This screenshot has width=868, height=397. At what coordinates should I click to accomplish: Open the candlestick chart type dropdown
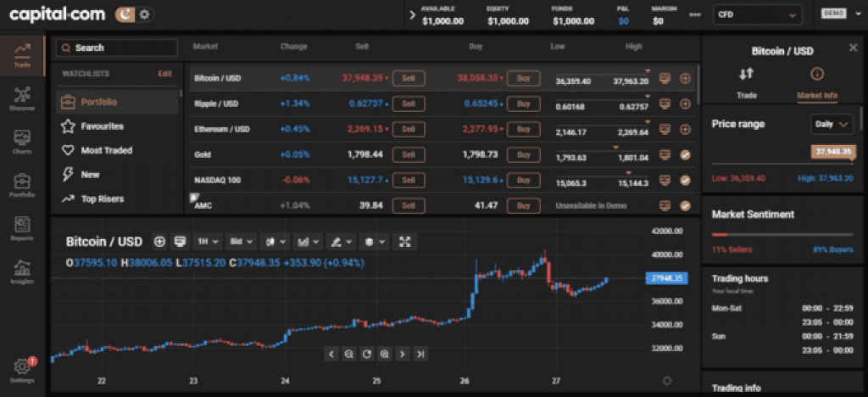coord(275,242)
